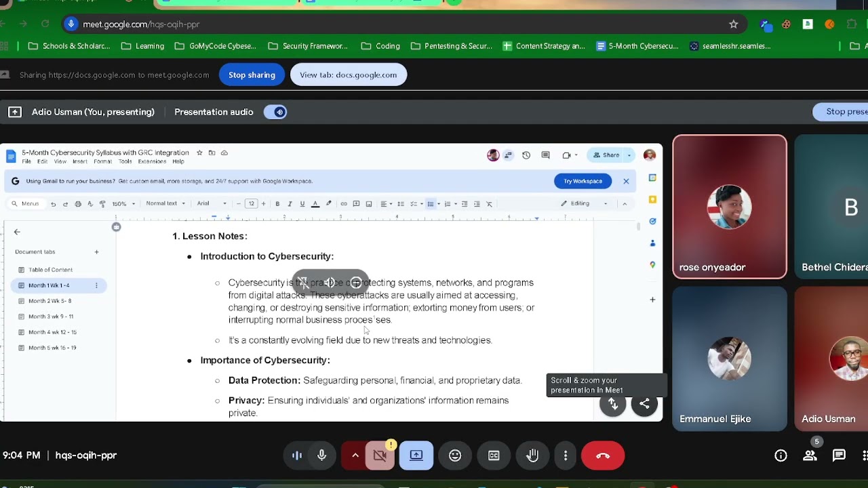The height and width of the screenshot is (488, 868).
Task: Click insert link icon
Action: (344, 203)
